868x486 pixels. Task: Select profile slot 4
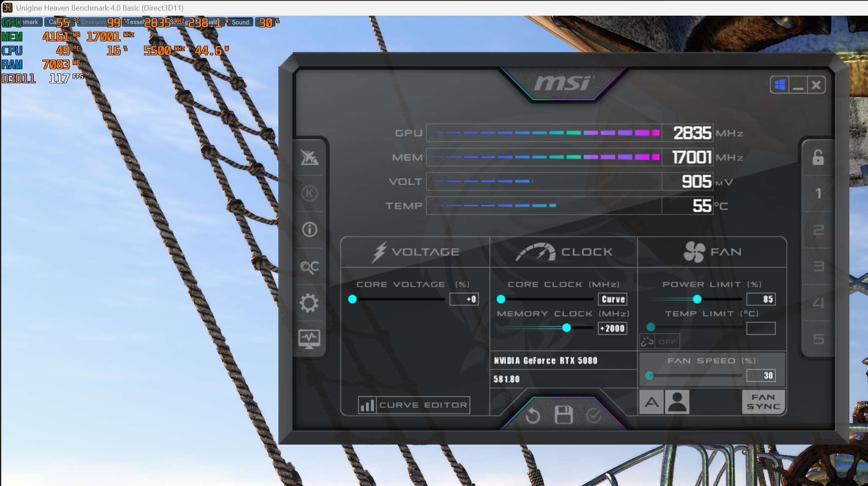(x=818, y=303)
